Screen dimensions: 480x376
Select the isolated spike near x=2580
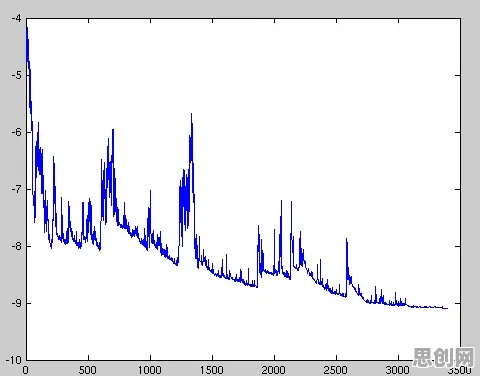click(x=347, y=239)
